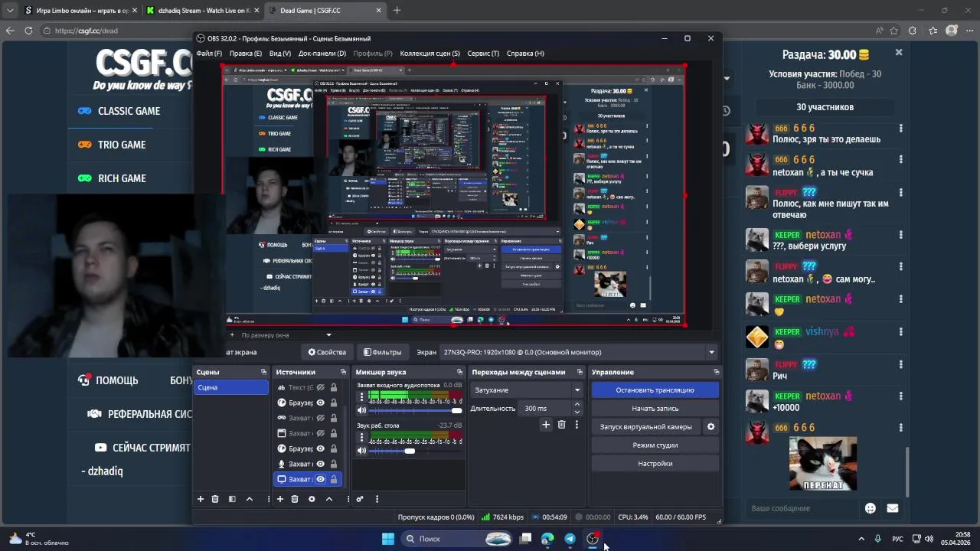Open transition properties three-dot menu
The width and height of the screenshot is (980, 551).
(x=577, y=425)
